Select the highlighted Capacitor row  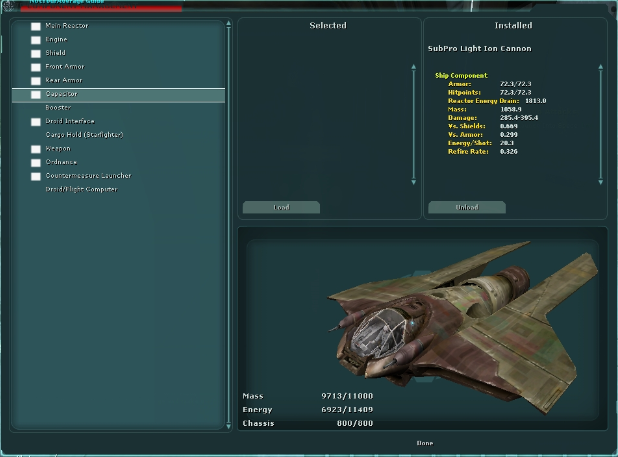[x=118, y=95]
